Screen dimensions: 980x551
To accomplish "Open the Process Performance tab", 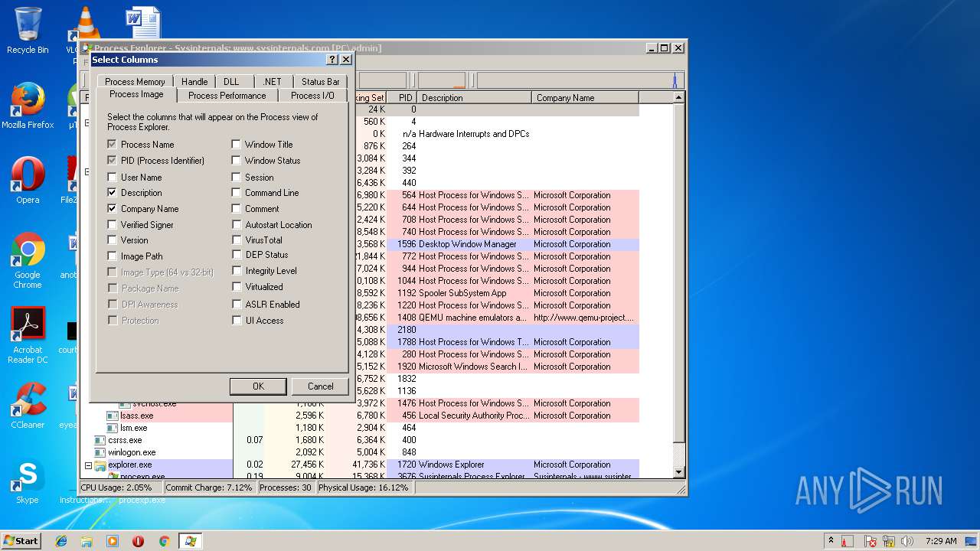I will pos(227,96).
